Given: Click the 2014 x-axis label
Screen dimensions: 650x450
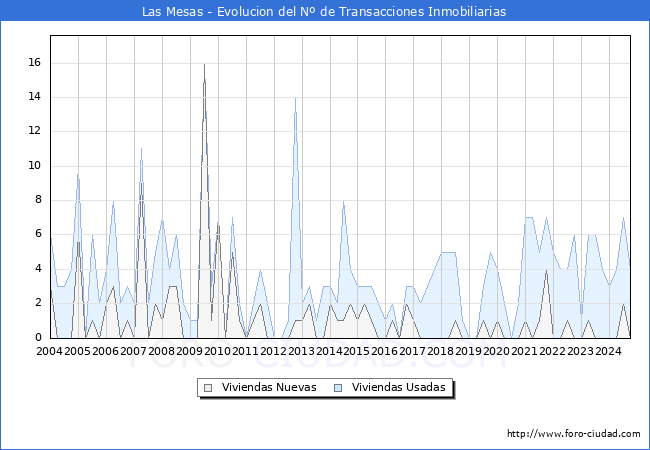Looking at the screenshot, I should click(329, 351).
